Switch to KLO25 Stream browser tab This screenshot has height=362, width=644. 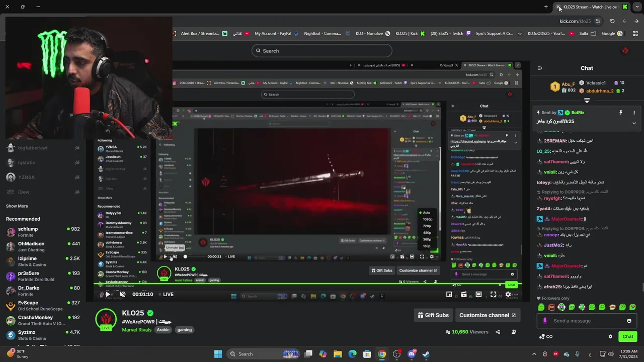pyautogui.click(x=592, y=7)
